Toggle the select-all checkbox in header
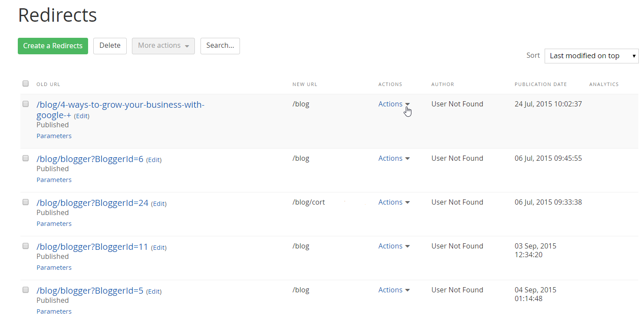Image resolution: width=644 pixels, height=318 pixels. (26, 83)
